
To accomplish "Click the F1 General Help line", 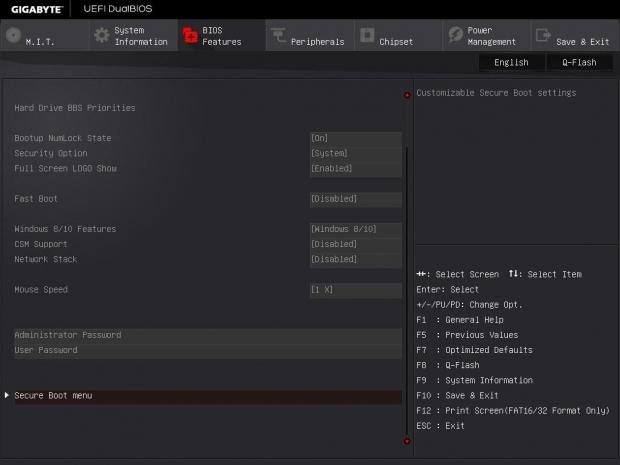I will coord(460,320).
